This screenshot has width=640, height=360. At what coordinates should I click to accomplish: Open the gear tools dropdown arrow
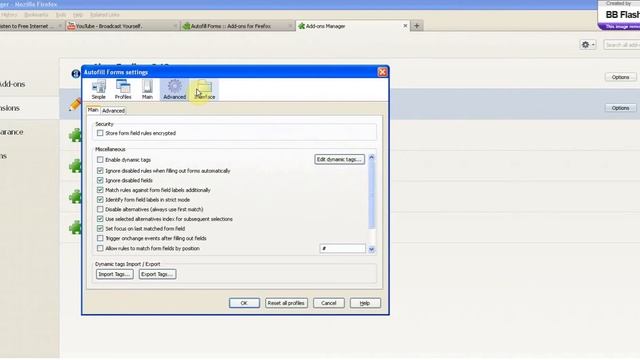click(x=593, y=45)
